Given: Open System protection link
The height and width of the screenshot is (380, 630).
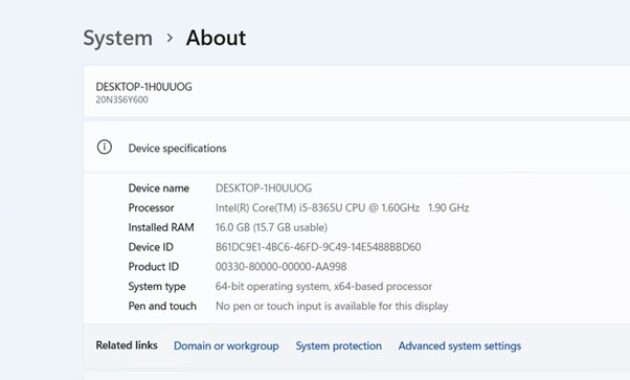Looking at the screenshot, I should (x=339, y=346).
